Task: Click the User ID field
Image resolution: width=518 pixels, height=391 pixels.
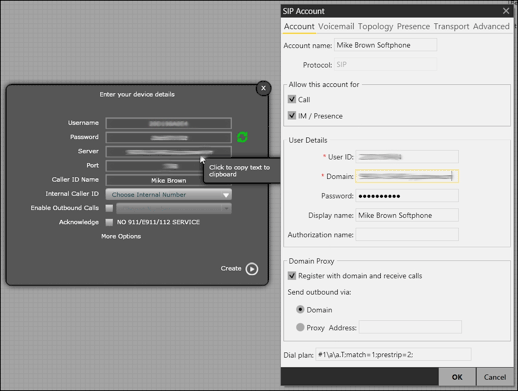Action: (407, 157)
